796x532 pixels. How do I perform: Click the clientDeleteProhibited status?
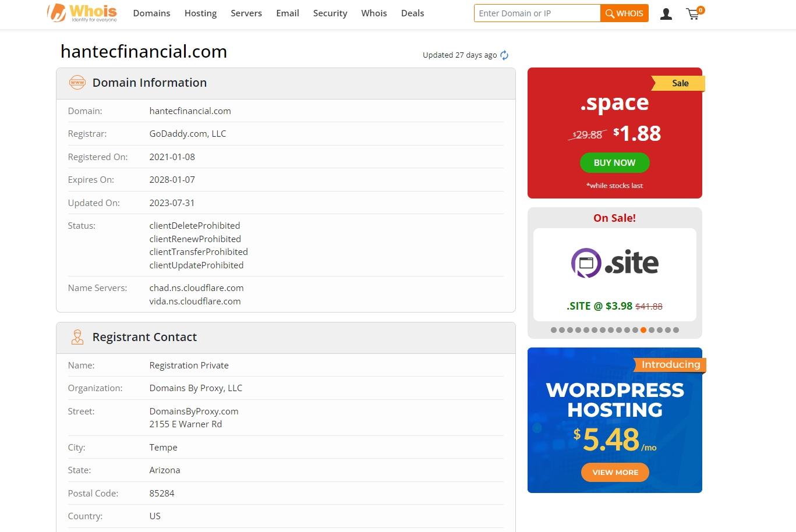[194, 226]
